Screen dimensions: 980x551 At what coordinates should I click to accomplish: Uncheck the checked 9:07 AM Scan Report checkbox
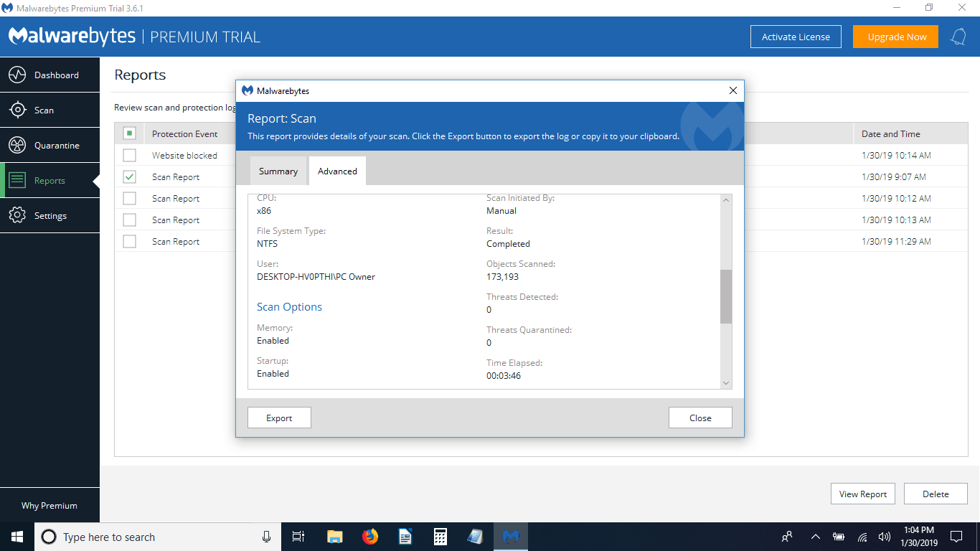click(129, 176)
